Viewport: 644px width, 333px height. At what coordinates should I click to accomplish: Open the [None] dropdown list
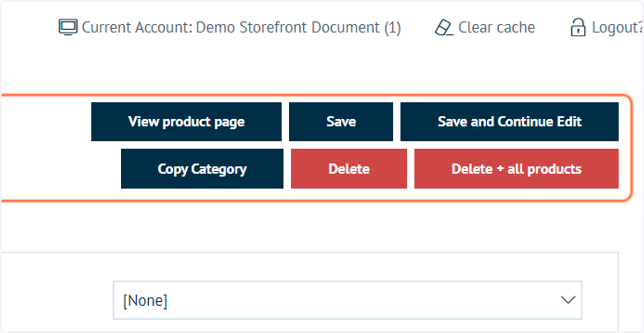pos(347,300)
